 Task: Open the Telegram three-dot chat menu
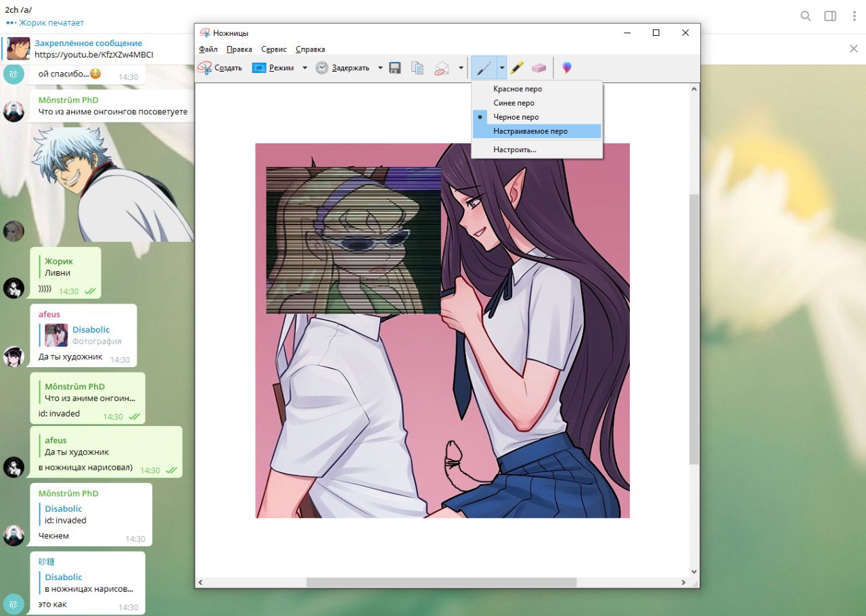(854, 16)
